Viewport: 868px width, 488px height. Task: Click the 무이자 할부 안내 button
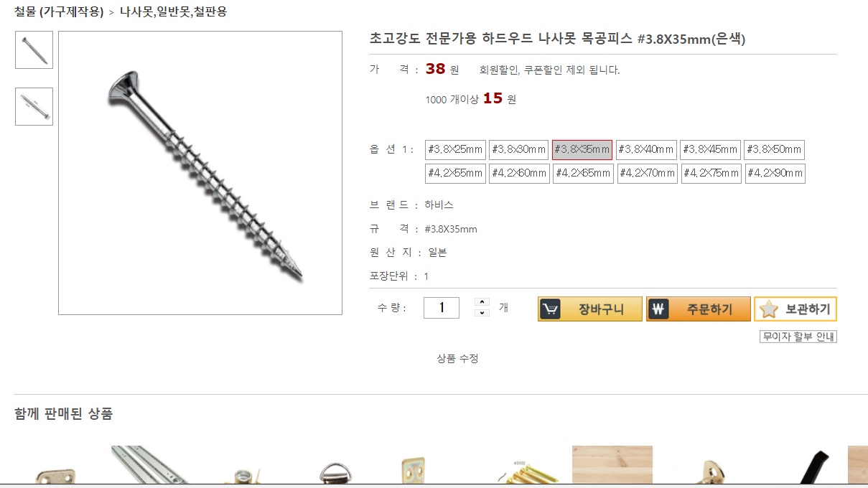click(x=798, y=337)
